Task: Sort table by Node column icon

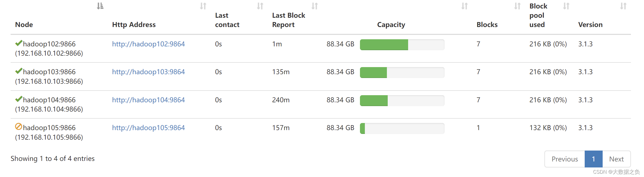Action: coord(100,6)
